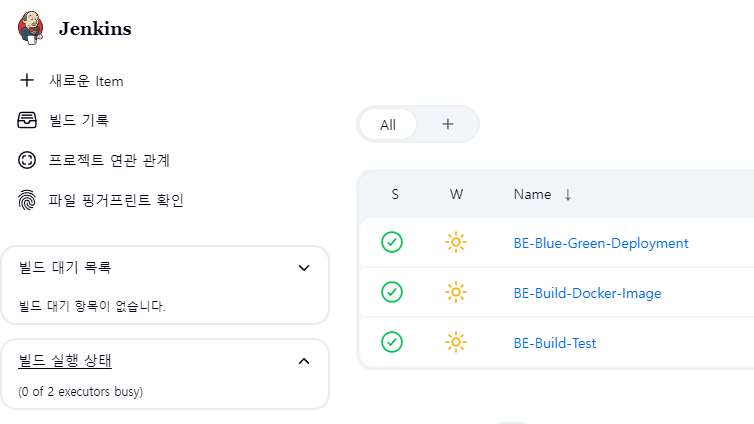Viewport: 754px width, 424px height.
Task: Click the Name column sort arrow
Action: pos(568,195)
